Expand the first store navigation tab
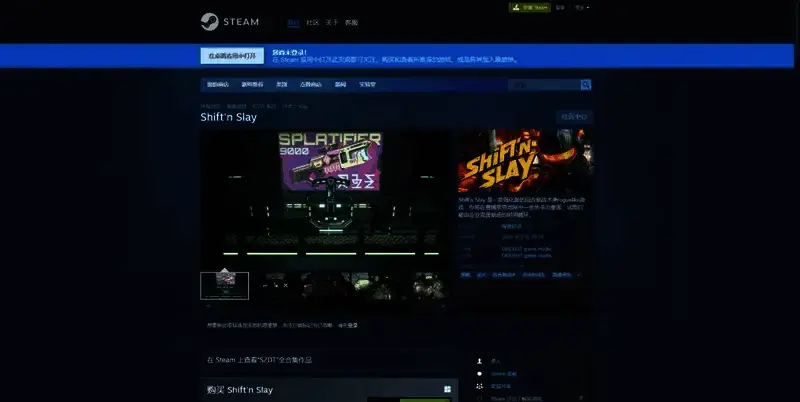Image resolution: width=800 pixels, height=402 pixels. pos(217,85)
